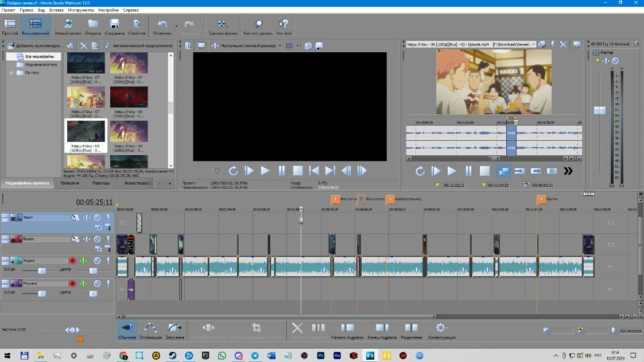Open the preview grid overlay dropdown arrow

click(298, 45)
